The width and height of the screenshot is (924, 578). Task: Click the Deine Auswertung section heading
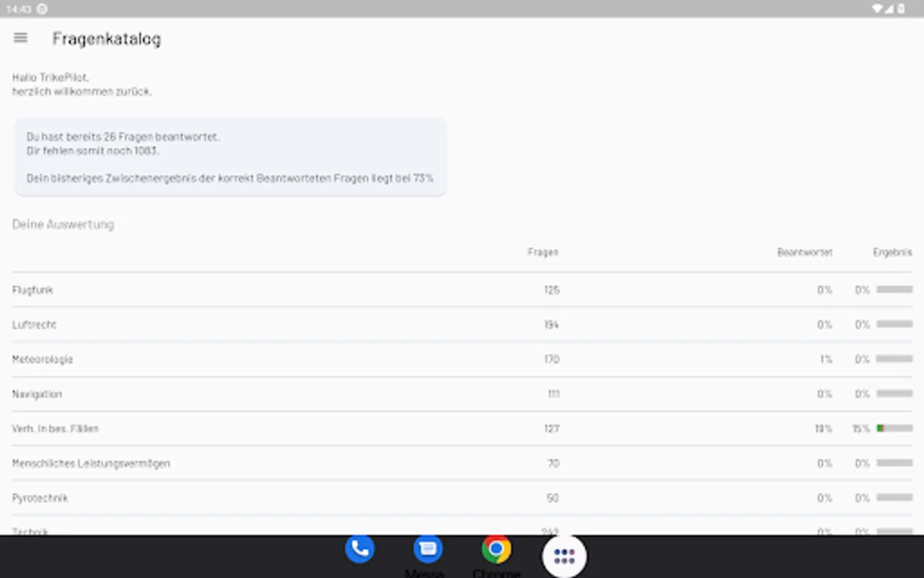(63, 224)
